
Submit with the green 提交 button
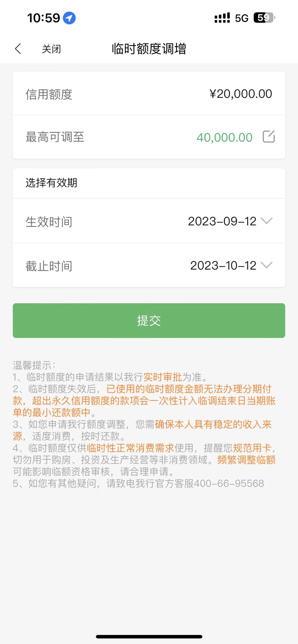[149, 320]
